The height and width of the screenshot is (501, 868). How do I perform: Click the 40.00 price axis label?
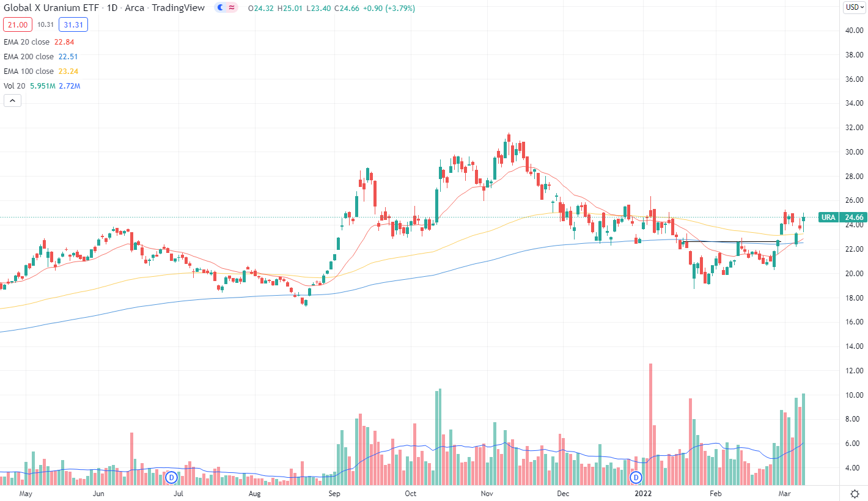pyautogui.click(x=853, y=30)
